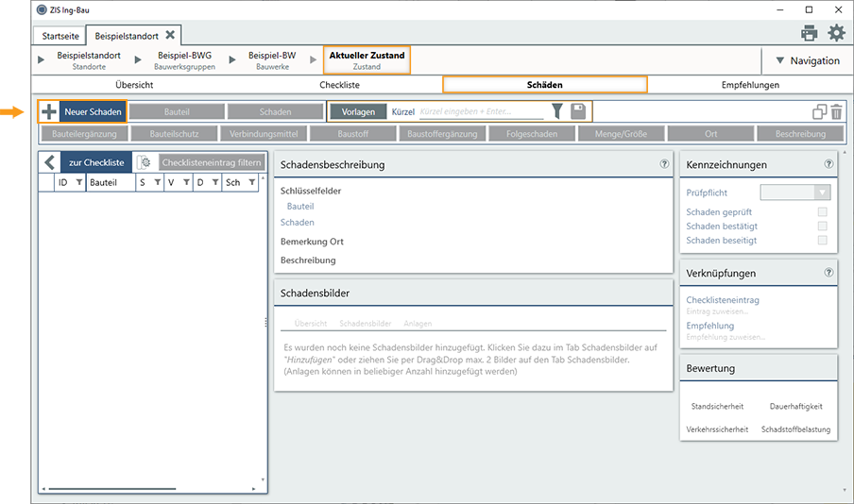Expand the Navigation dropdown
This screenshot has width=854, height=504.
click(807, 60)
